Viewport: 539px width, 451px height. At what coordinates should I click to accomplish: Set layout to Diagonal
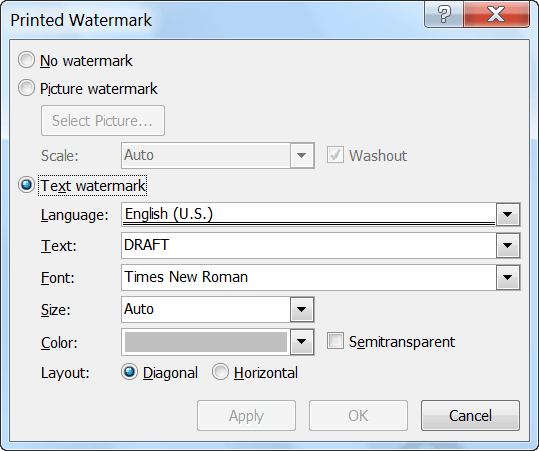(130, 372)
